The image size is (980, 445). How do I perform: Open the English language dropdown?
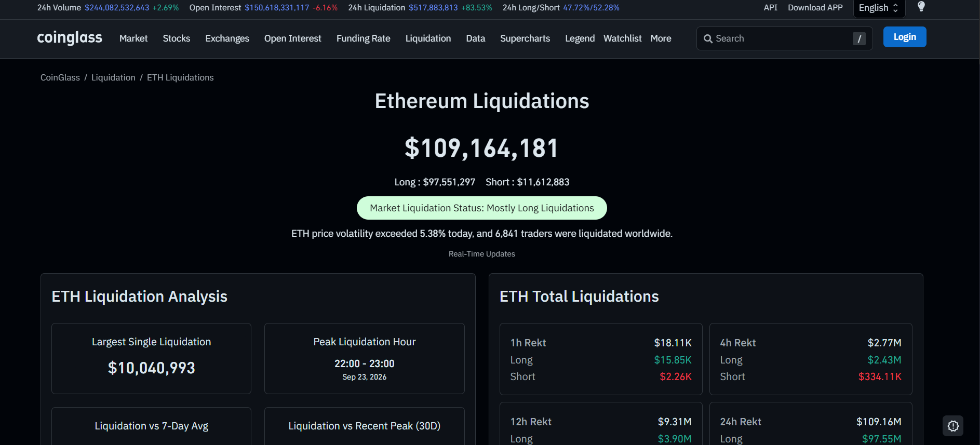pos(879,8)
